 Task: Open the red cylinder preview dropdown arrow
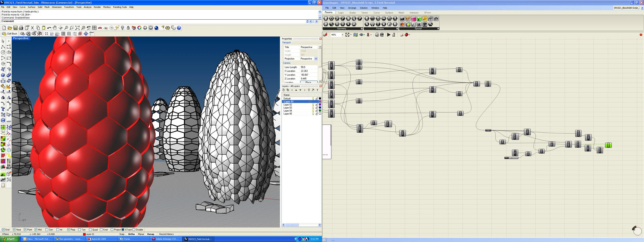(x=409, y=35)
